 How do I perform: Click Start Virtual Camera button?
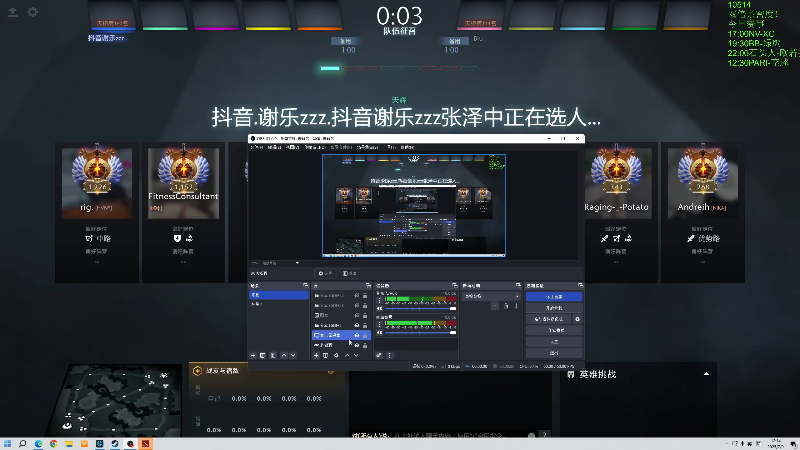click(x=549, y=319)
